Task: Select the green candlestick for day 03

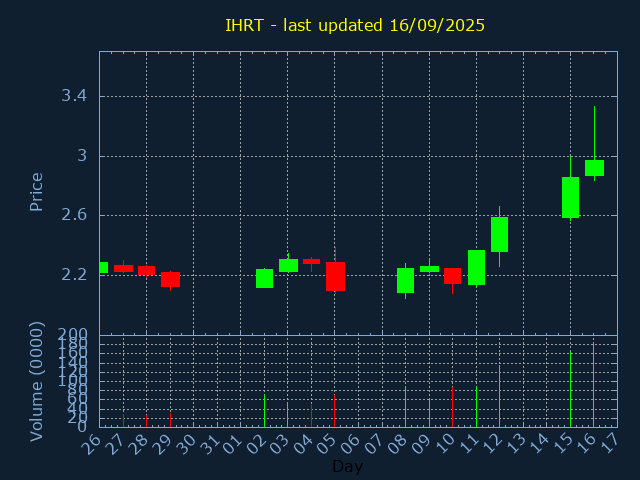Action: (288, 265)
